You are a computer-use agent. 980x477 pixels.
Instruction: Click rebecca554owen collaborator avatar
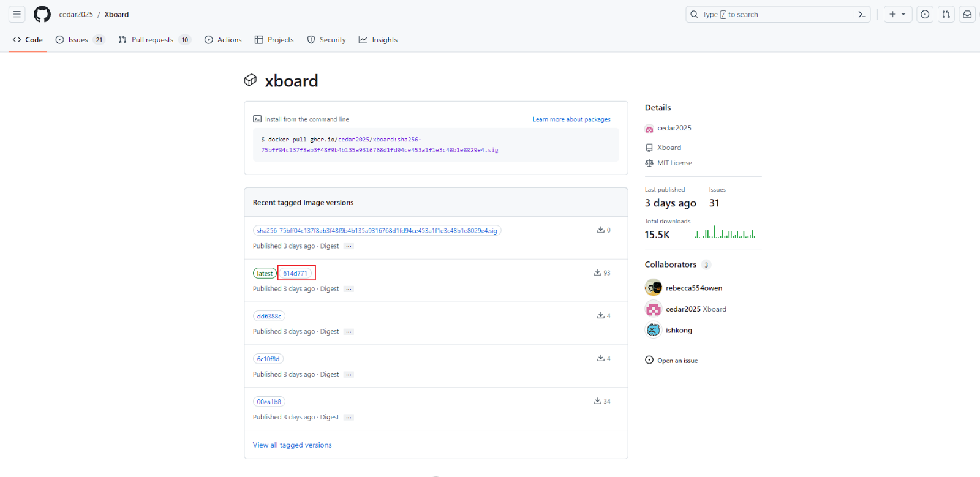click(x=654, y=288)
